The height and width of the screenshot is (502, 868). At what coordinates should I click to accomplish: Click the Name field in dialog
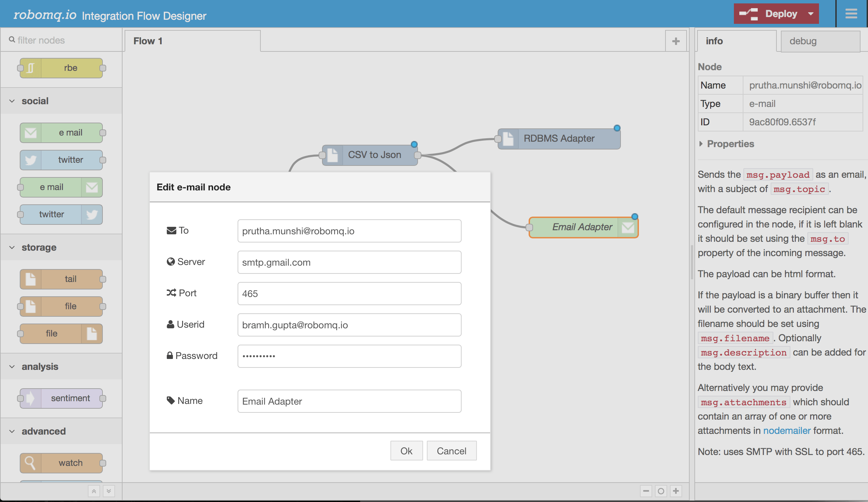[x=349, y=401]
